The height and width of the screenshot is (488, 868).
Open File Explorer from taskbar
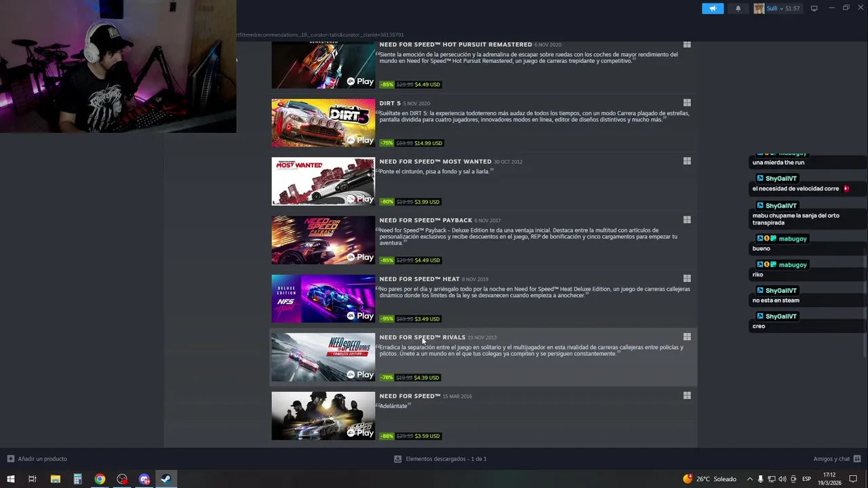click(x=56, y=479)
